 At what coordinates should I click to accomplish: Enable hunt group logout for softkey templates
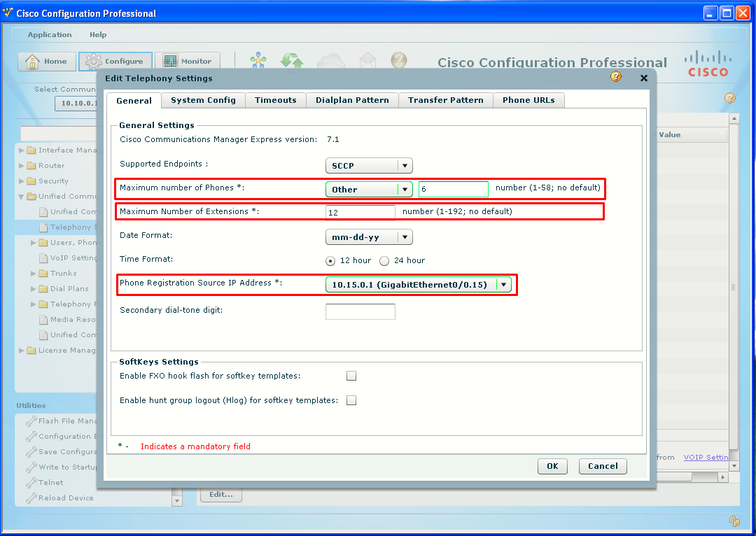tap(351, 400)
